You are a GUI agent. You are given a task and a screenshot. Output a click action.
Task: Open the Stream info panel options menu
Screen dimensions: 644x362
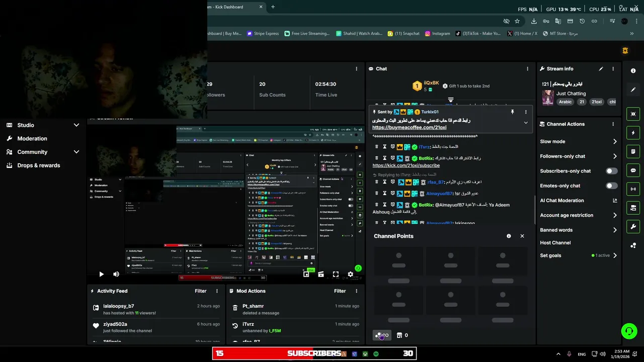pos(613,69)
